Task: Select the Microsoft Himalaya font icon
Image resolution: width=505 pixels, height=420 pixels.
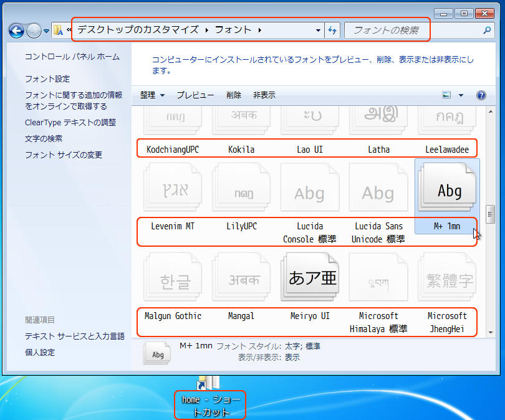Action: (378, 277)
